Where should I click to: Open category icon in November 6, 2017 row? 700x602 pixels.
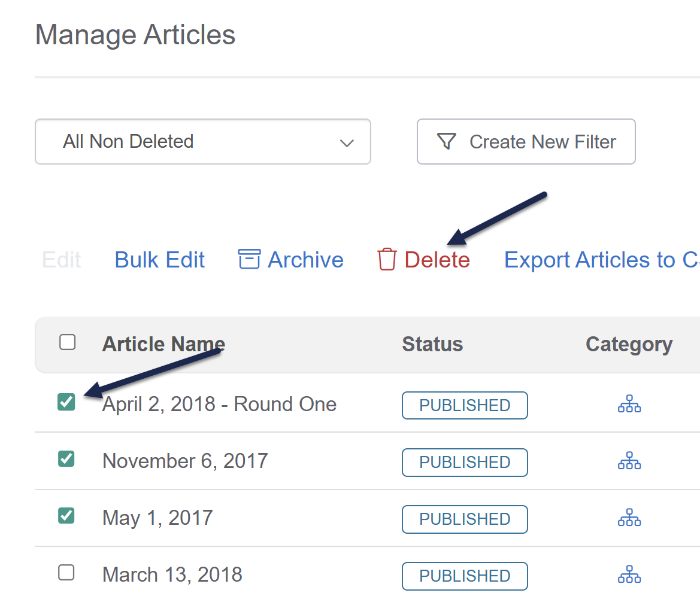tap(629, 461)
